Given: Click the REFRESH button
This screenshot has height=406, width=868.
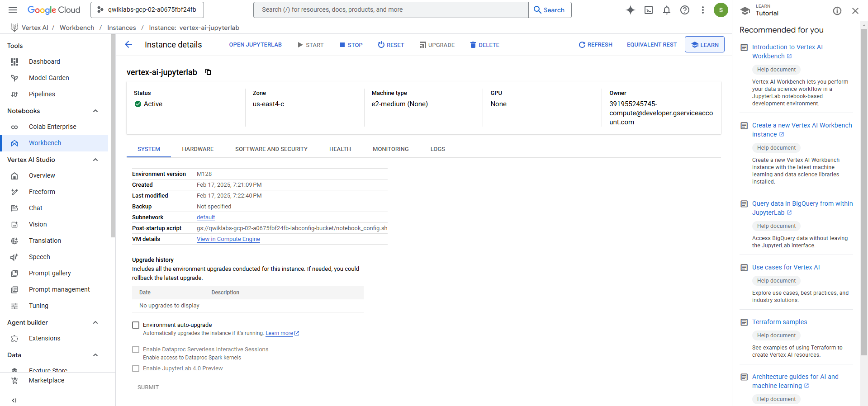Looking at the screenshot, I should (595, 45).
